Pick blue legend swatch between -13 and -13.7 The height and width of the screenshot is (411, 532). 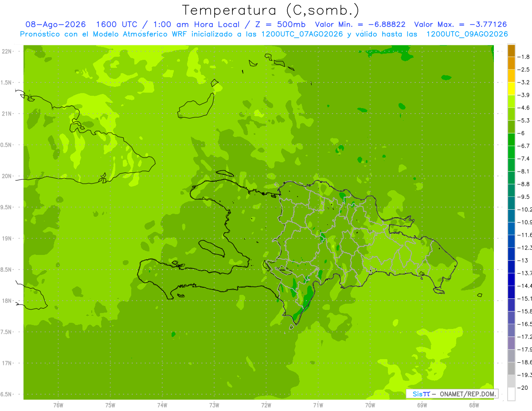point(511,266)
